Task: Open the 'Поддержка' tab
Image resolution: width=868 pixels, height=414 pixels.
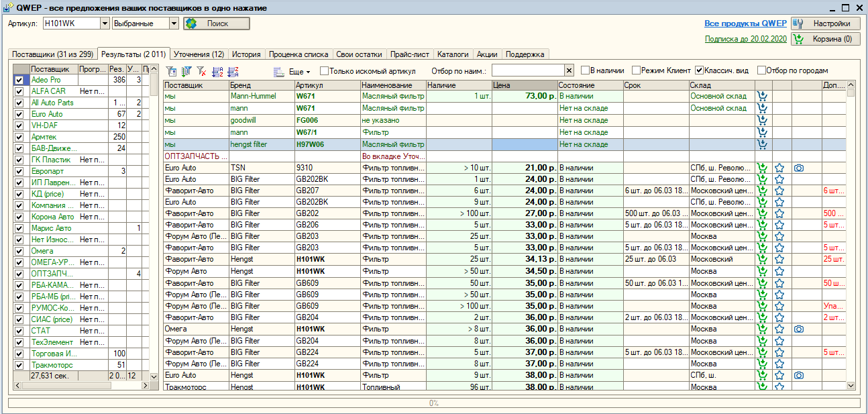Action: point(526,54)
